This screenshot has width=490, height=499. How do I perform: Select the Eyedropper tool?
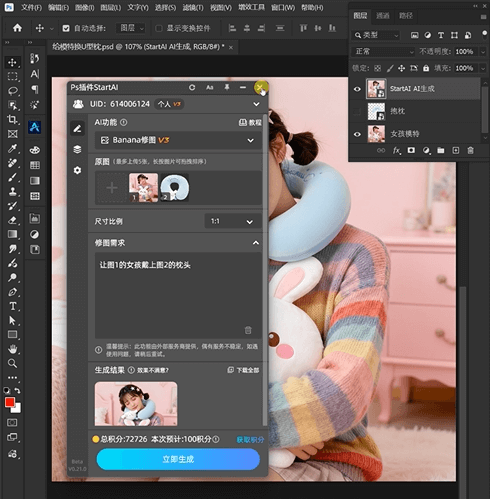point(12,148)
